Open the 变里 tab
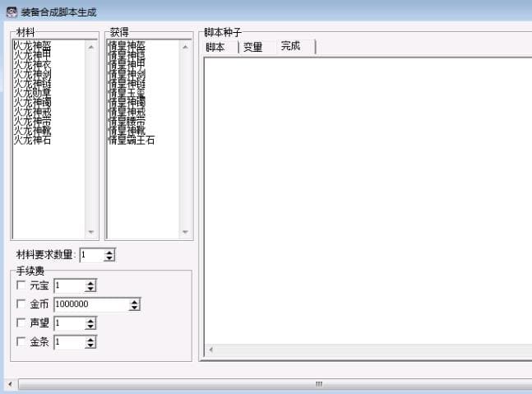The height and width of the screenshot is (394, 532). 252,47
